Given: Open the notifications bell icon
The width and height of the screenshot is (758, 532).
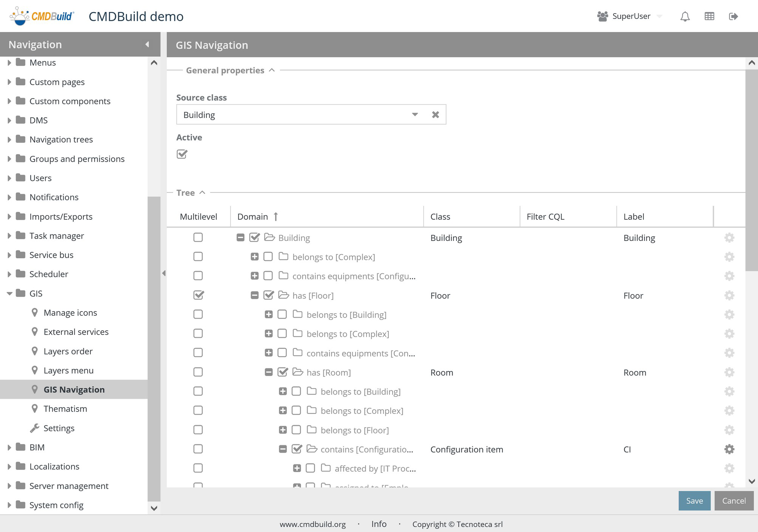Looking at the screenshot, I should tap(685, 17).
